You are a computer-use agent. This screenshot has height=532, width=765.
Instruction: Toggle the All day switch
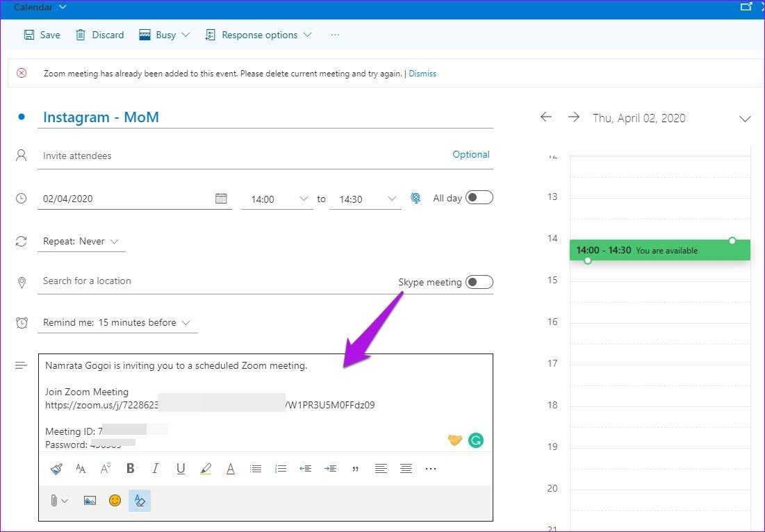coord(479,198)
